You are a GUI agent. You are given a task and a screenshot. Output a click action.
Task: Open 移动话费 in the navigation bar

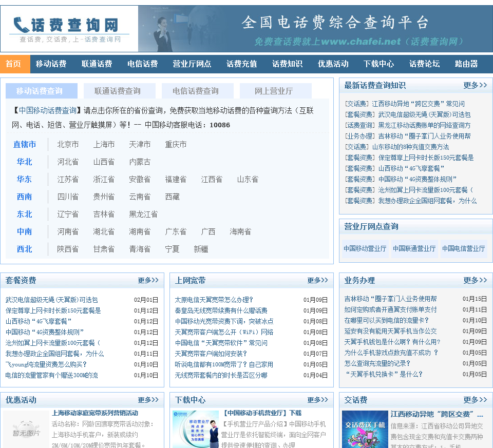coord(51,64)
